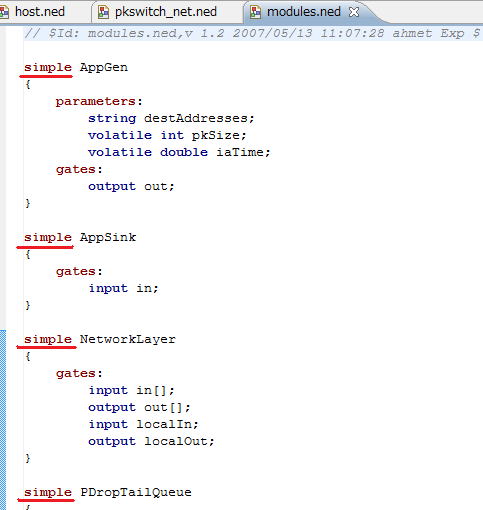Screen dimensions: 483x510
Task: Select the modules.ned tab label
Action: (304, 12)
